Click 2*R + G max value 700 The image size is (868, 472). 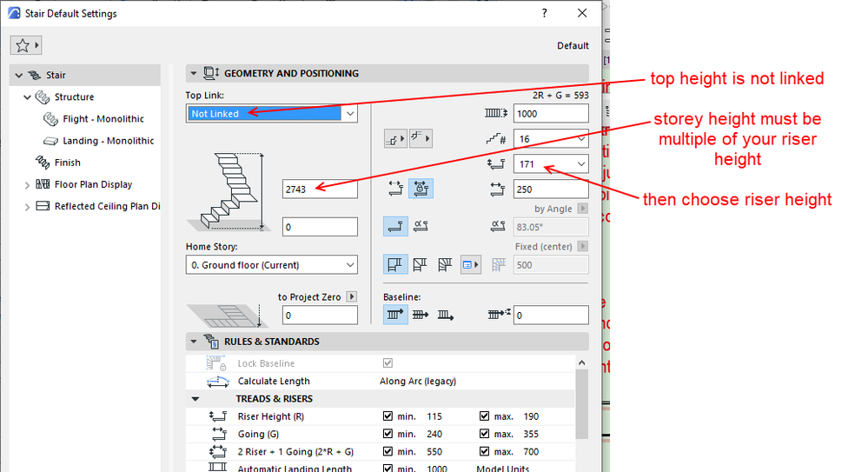(x=531, y=451)
